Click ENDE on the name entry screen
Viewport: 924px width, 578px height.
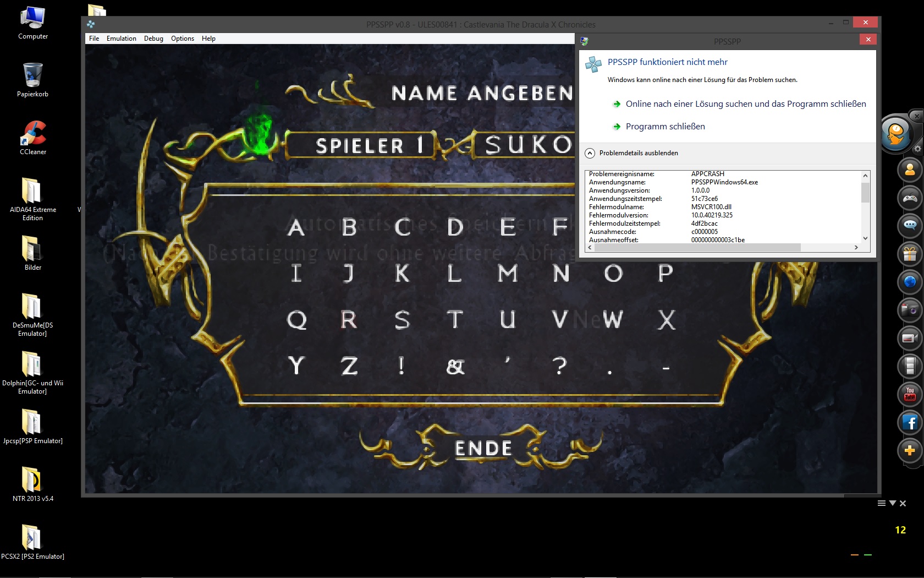coord(483,448)
